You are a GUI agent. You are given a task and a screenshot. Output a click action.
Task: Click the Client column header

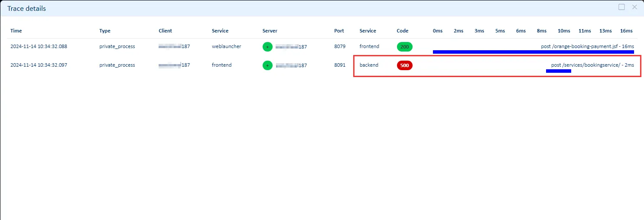[x=165, y=31]
